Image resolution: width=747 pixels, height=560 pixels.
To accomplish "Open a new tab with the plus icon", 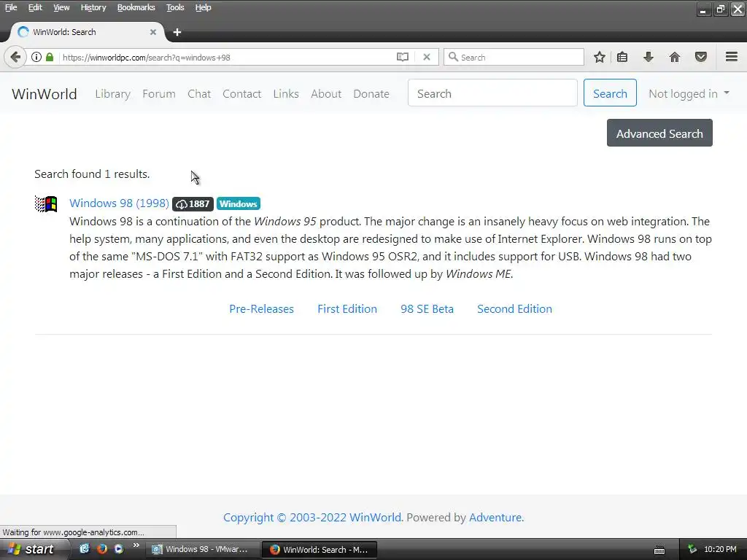I will pos(177,32).
